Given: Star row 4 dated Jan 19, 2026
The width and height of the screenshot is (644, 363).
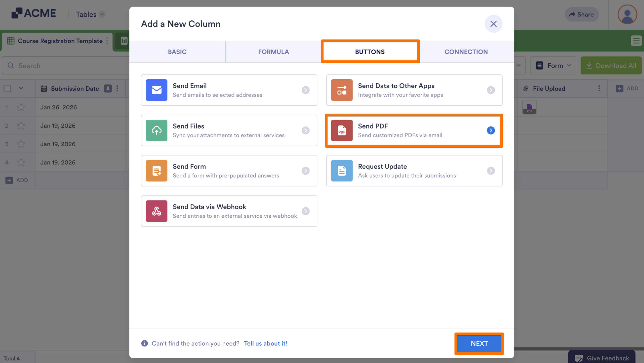Looking at the screenshot, I should 21,162.
